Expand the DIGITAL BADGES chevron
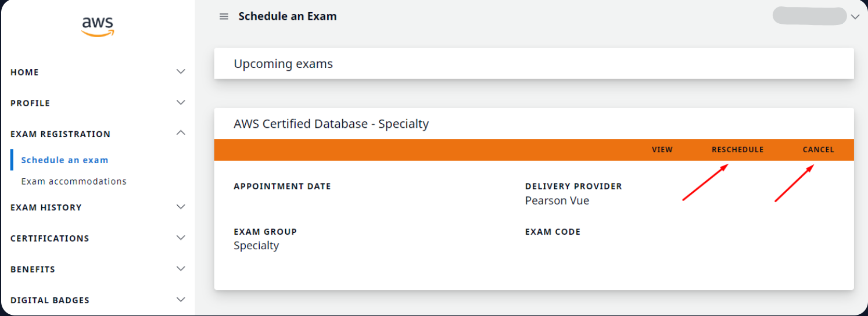 (x=181, y=300)
